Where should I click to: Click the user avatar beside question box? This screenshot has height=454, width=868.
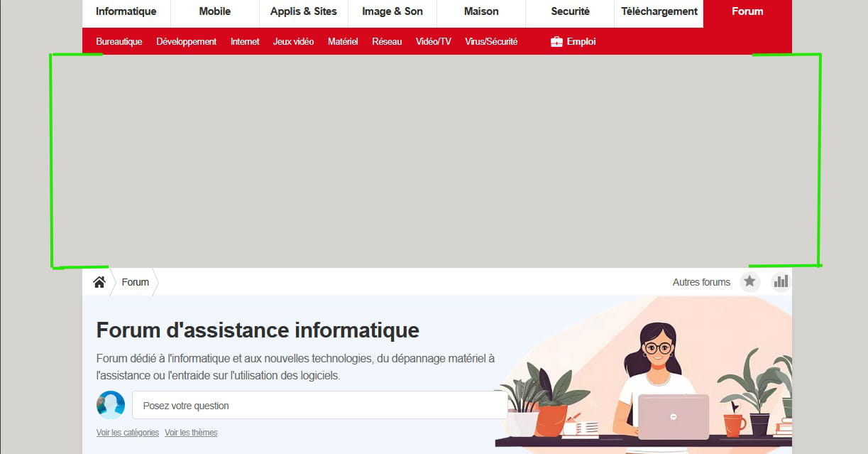click(x=111, y=405)
